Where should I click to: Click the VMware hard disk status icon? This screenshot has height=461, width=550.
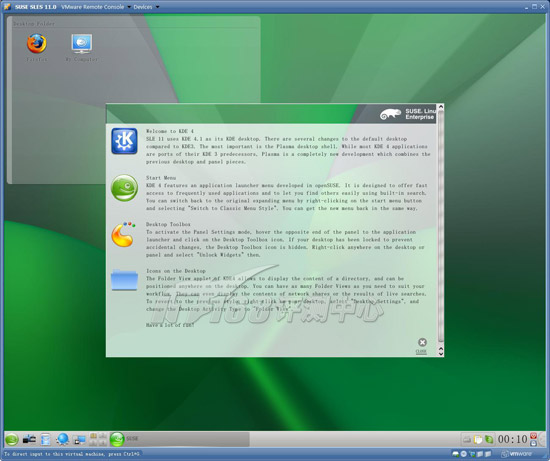[x=456, y=454]
